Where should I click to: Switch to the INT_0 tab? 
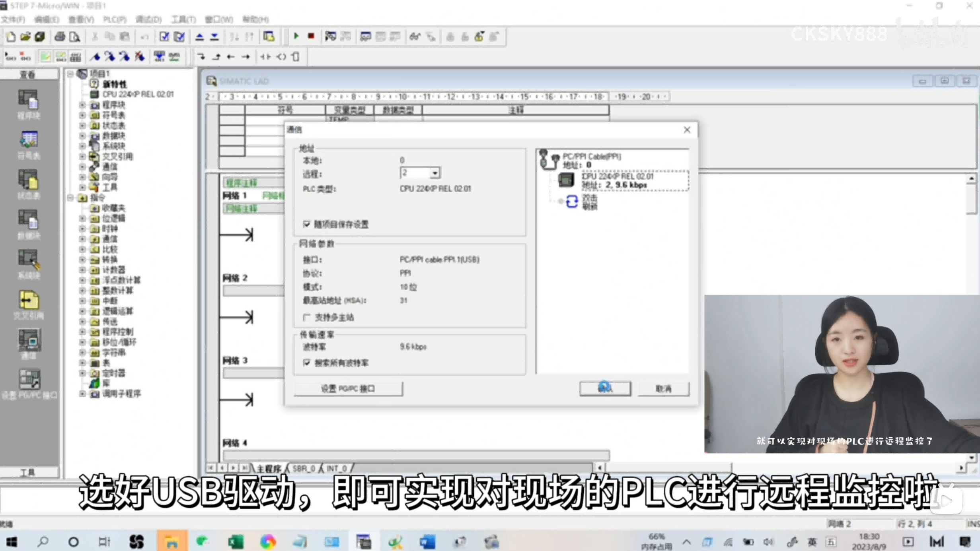click(337, 468)
